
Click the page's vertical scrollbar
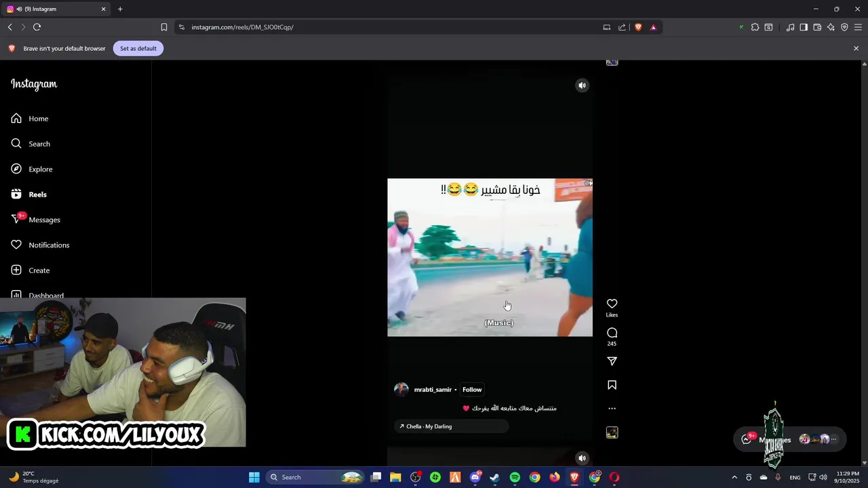pos(864,263)
